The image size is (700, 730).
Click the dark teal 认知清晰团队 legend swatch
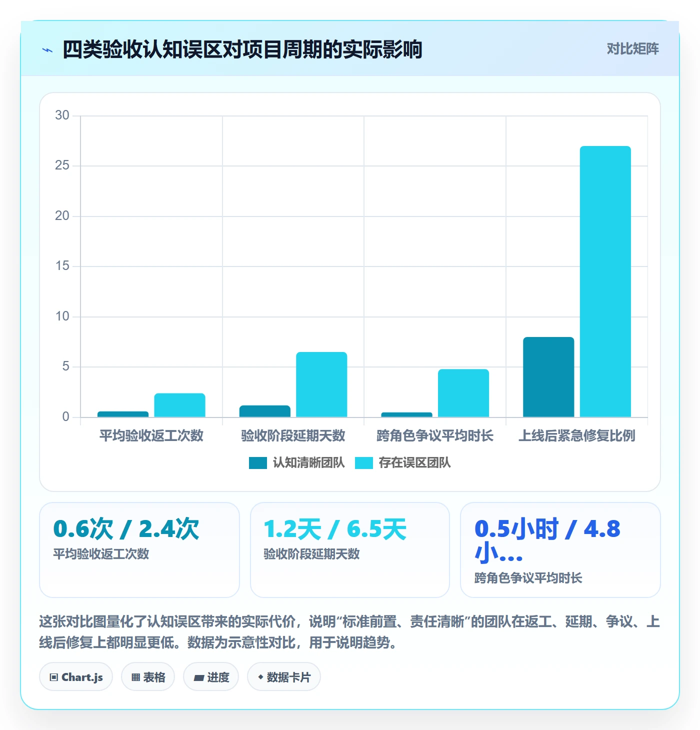click(x=258, y=463)
